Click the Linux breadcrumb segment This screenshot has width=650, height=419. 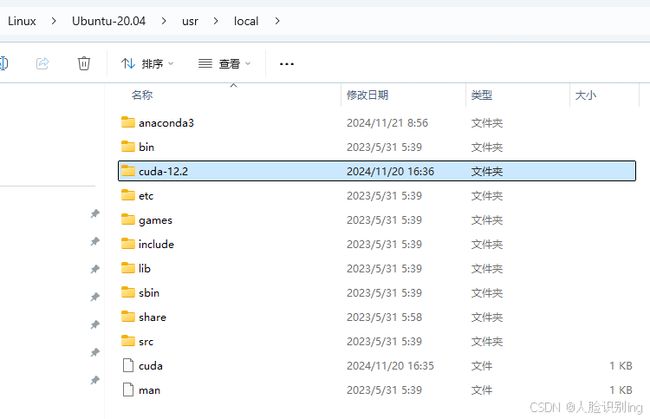tap(22, 21)
